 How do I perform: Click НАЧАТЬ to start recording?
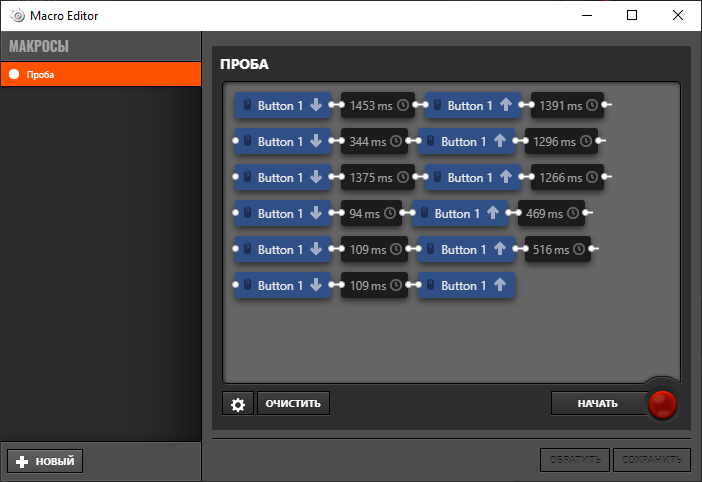click(x=598, y=403)
